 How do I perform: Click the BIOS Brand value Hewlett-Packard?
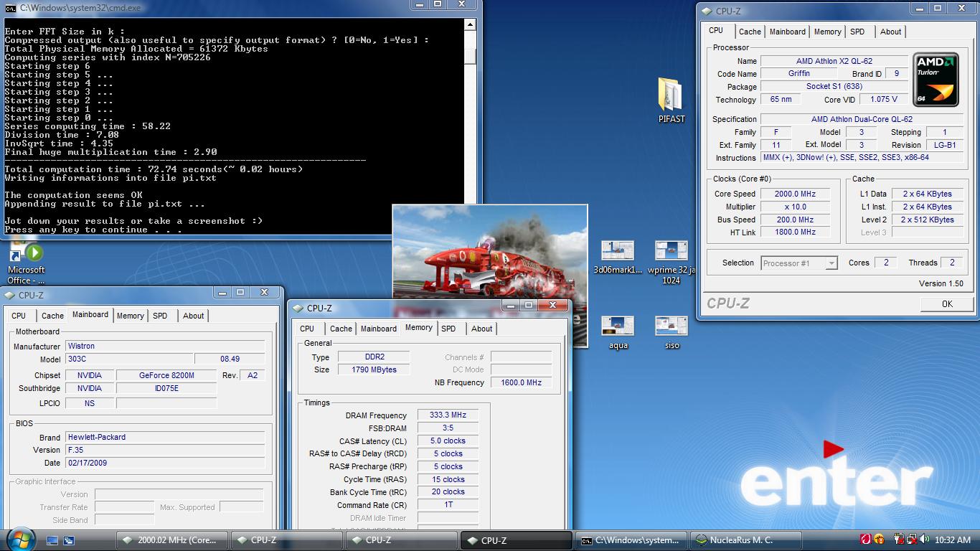point(165,437)
